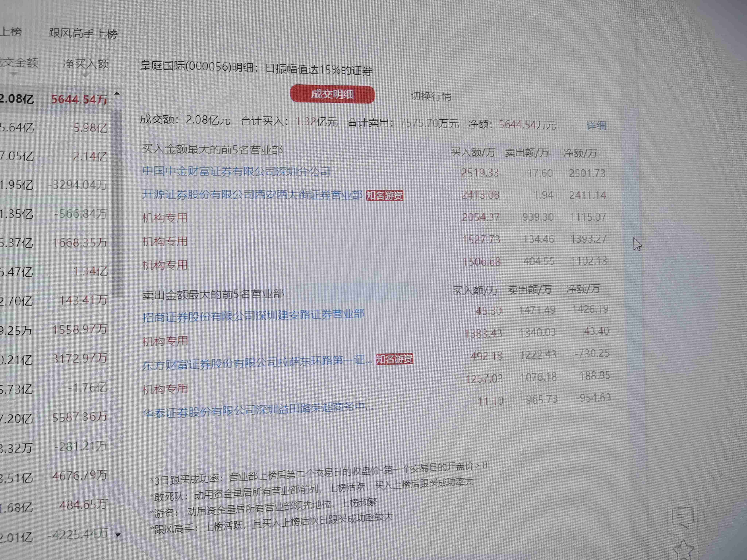The image size is (747, 560).
Task: Switch to 切换行情 view
Action: pyautogui.click(x=431, y=96)
